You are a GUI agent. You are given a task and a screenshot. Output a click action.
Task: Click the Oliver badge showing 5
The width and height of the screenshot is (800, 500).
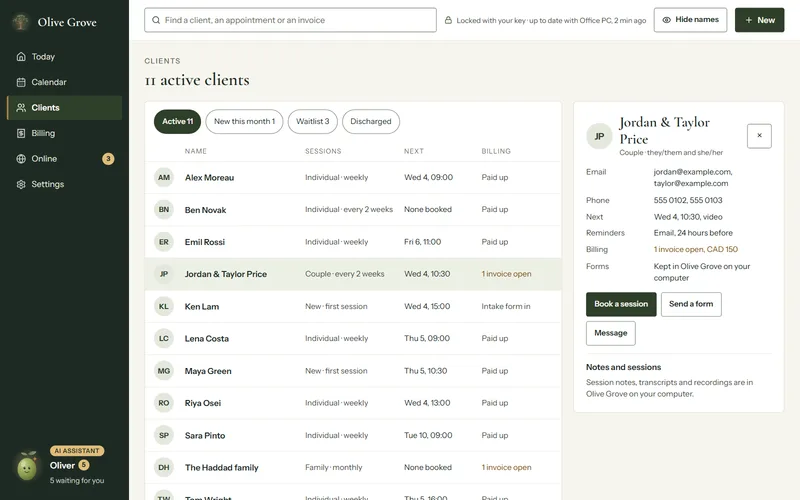[84, 465]
